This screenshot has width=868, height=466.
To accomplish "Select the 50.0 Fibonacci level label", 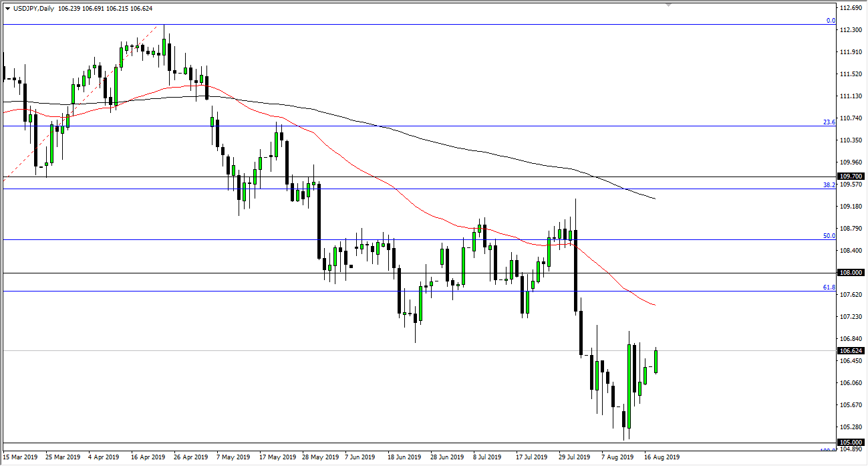I will 829,236.
